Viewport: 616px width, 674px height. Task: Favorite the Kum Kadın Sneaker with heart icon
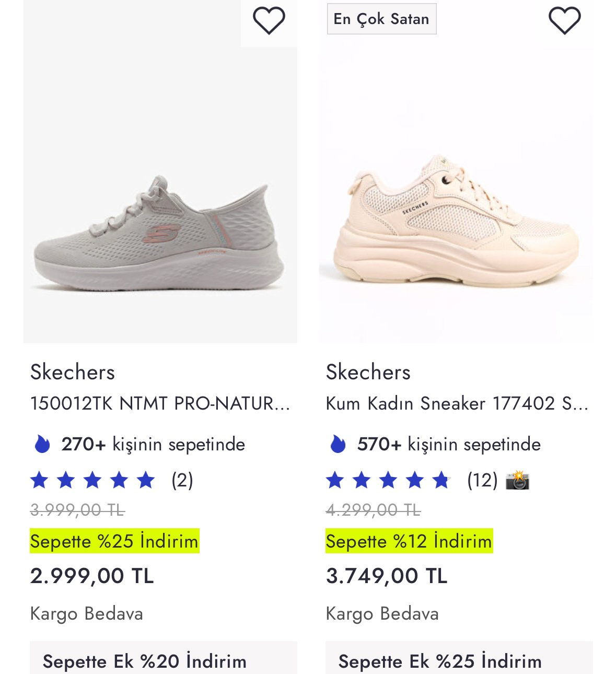[565, 21]
